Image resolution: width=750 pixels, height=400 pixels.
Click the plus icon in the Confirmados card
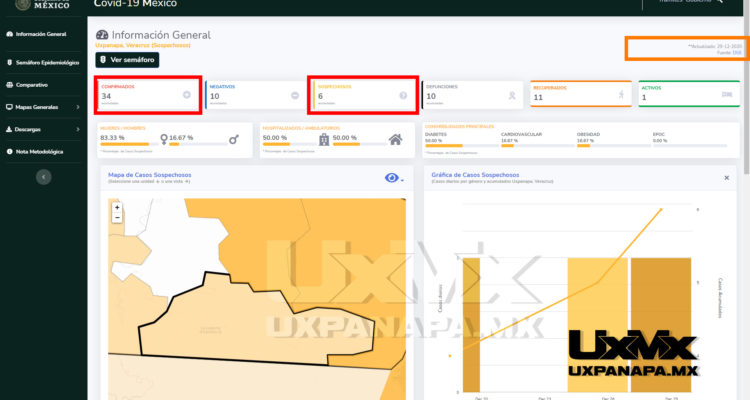tap(187, 95)
